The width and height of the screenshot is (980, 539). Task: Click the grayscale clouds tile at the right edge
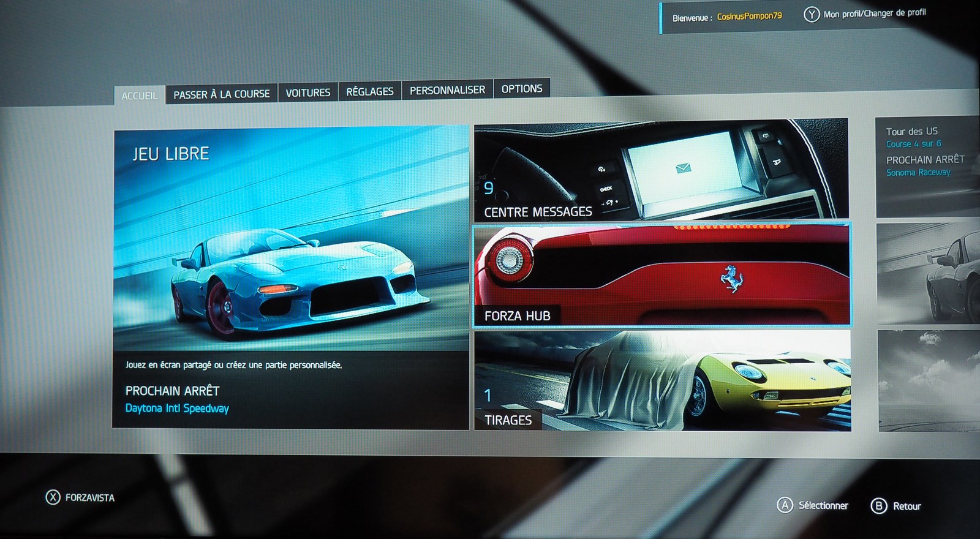pyautogui.click(x=929, y=381)
